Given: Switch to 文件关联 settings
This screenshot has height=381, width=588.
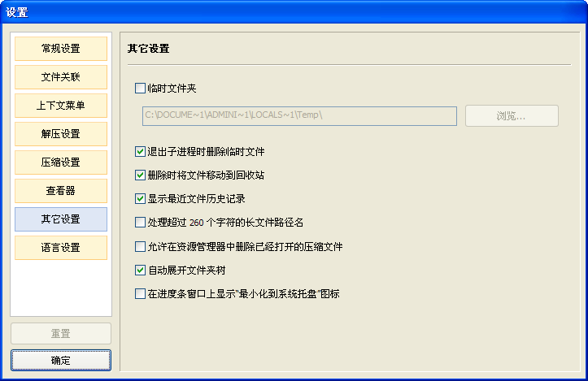Looking at the screenshot, I should tap(61, 77).
